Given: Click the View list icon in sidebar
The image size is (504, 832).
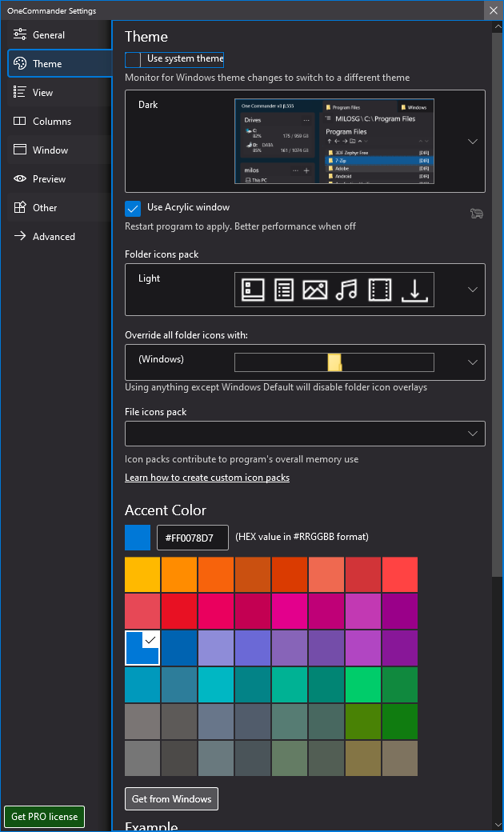Looking at the screenshot, I should 20,92.
